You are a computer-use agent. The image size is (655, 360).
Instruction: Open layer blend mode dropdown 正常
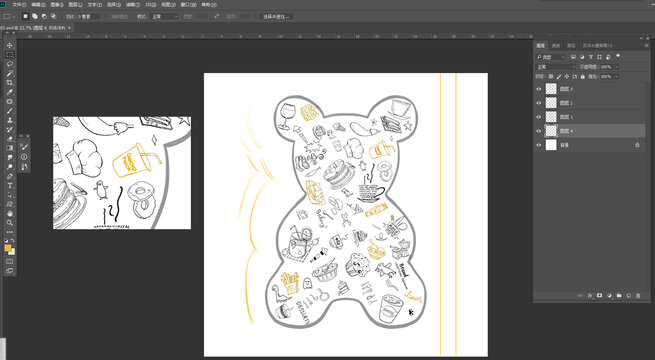point(556,67)
